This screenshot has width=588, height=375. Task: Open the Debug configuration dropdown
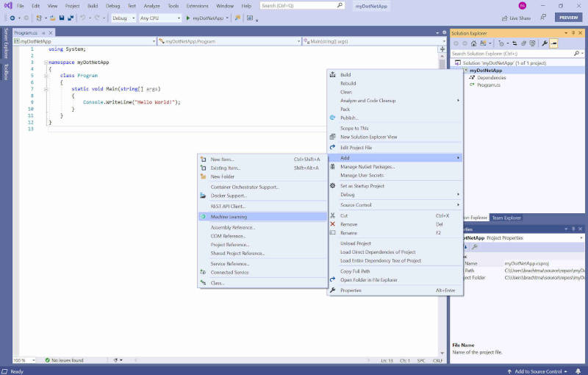(123, 18)
